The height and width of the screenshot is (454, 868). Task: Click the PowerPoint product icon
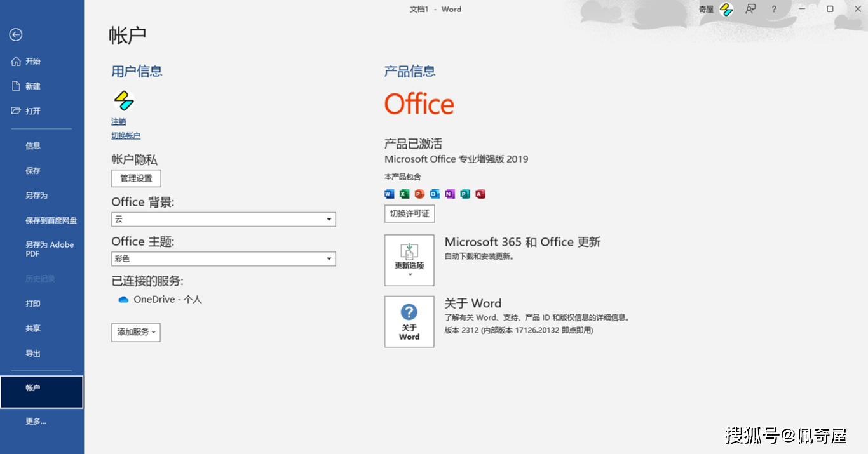pos(419,194)
